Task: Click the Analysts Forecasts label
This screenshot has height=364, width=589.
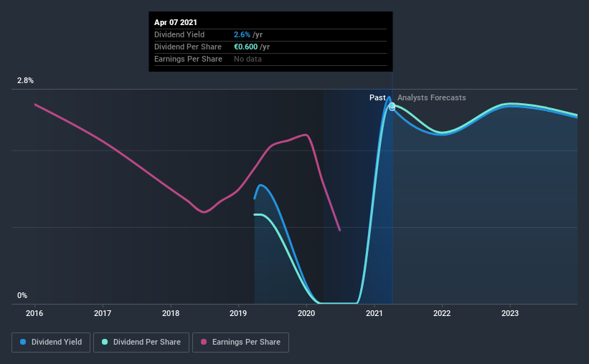Action: pos(432,97)
